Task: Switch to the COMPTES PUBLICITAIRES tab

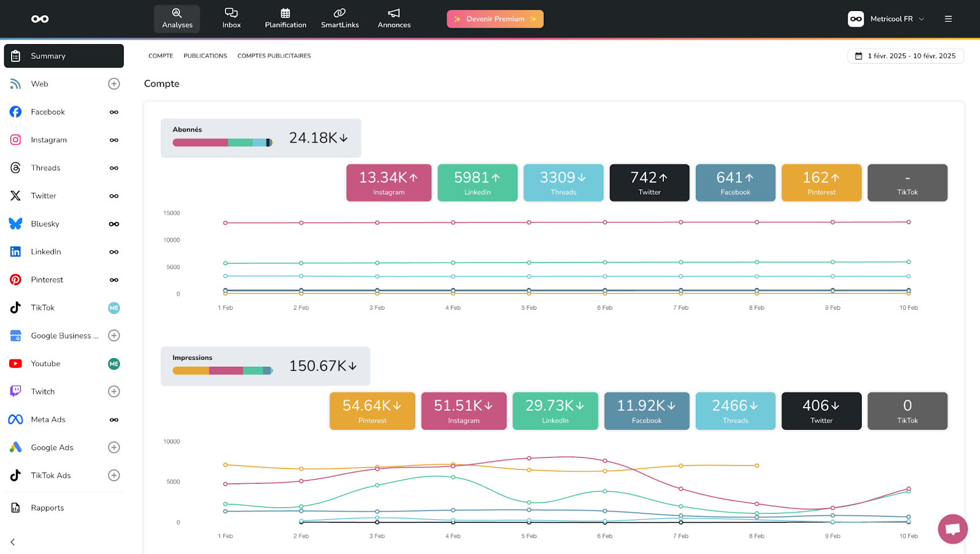Action: 274,56
